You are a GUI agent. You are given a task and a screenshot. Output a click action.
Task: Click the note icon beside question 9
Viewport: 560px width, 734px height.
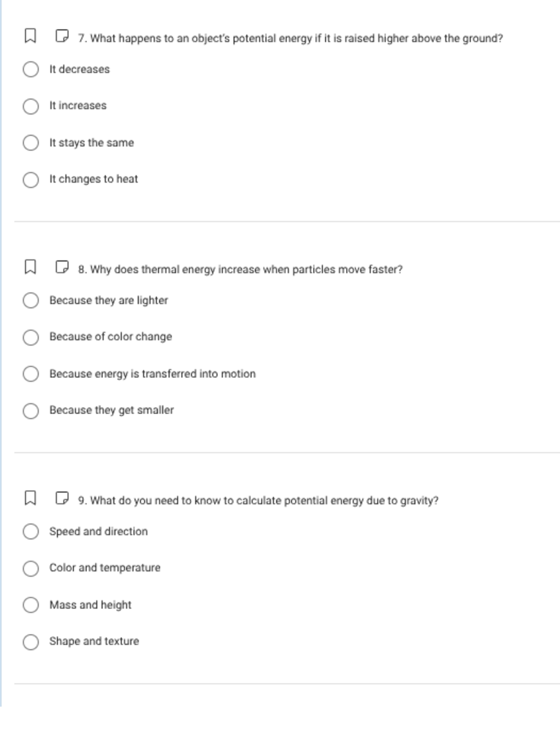tap(62, 498)
